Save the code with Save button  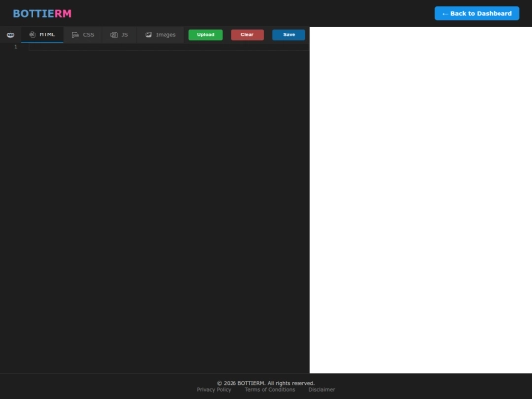pos(289,34)
